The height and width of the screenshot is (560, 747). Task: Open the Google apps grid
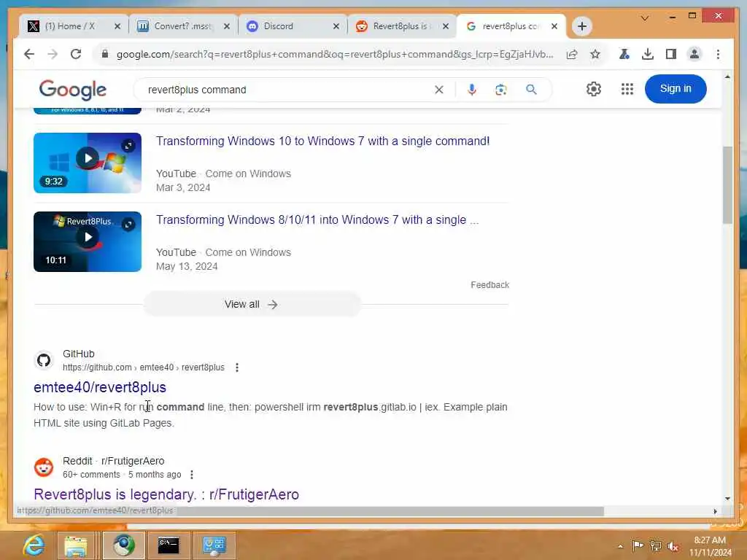(627, 89)
